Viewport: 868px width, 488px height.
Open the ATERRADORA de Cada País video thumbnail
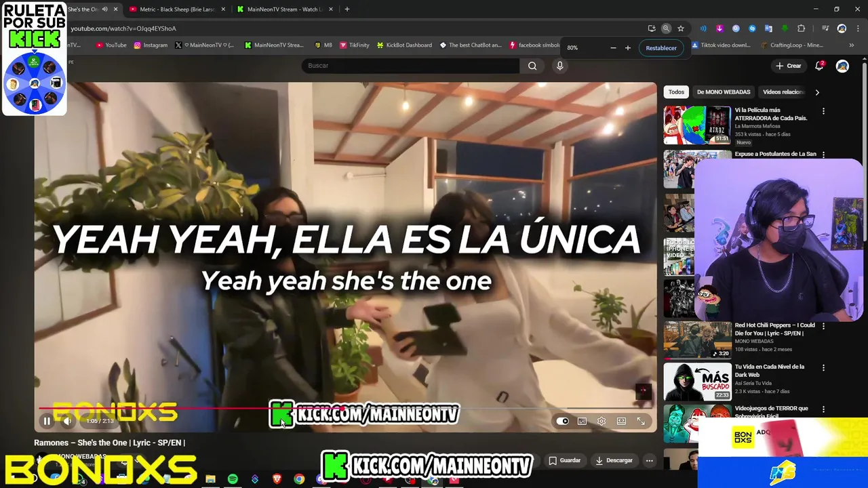[697, 125]
